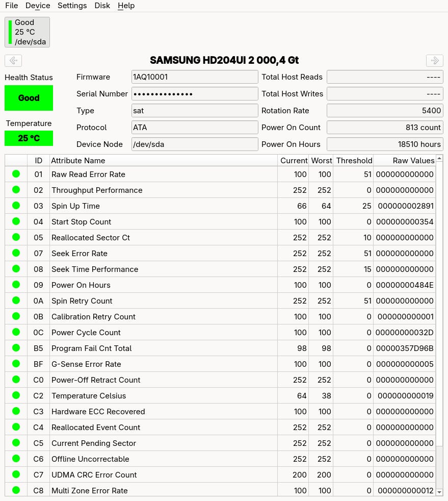Open the Disk menu
The image size is (448, 501).
tap(102, 6)
